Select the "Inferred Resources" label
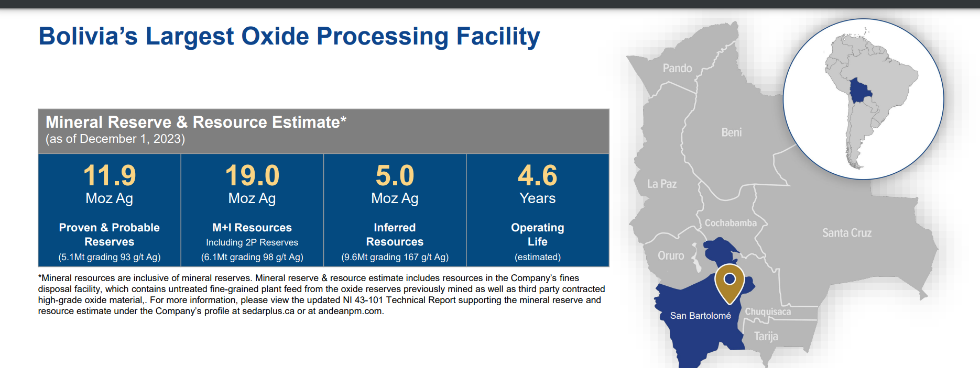Image resolution: width=980 pixels, height=368 pixels. 395,235
